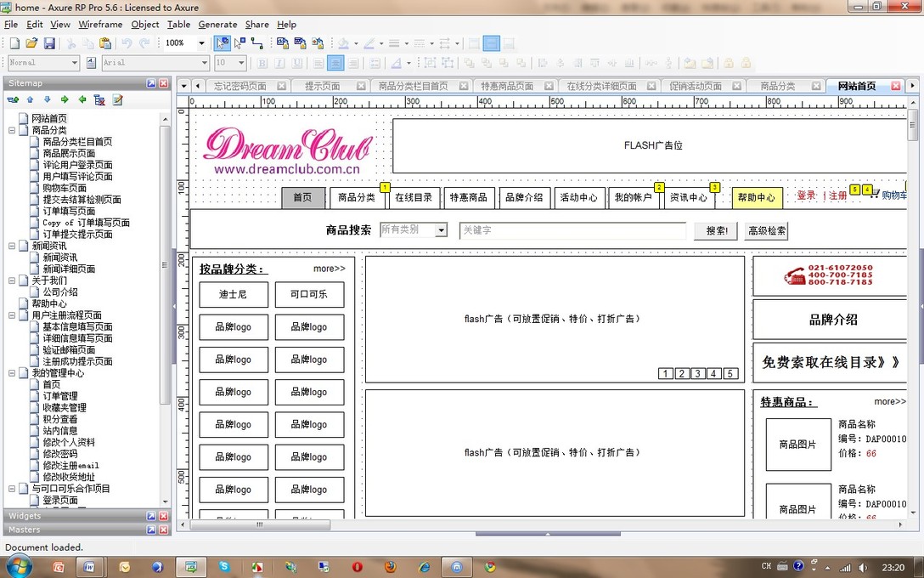Click the New document icon
The image size is (924, 578).
(x=14, y=43)
